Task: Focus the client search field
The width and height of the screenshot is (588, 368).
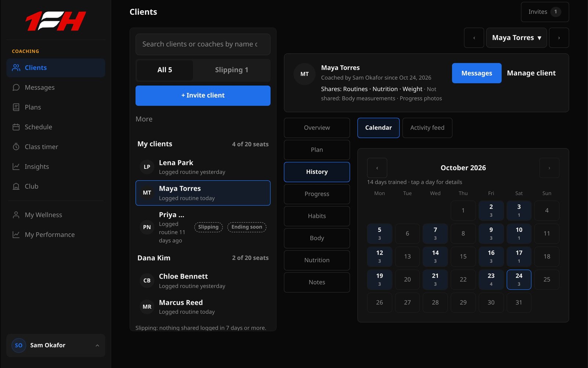Action: [x=203, y=45]
